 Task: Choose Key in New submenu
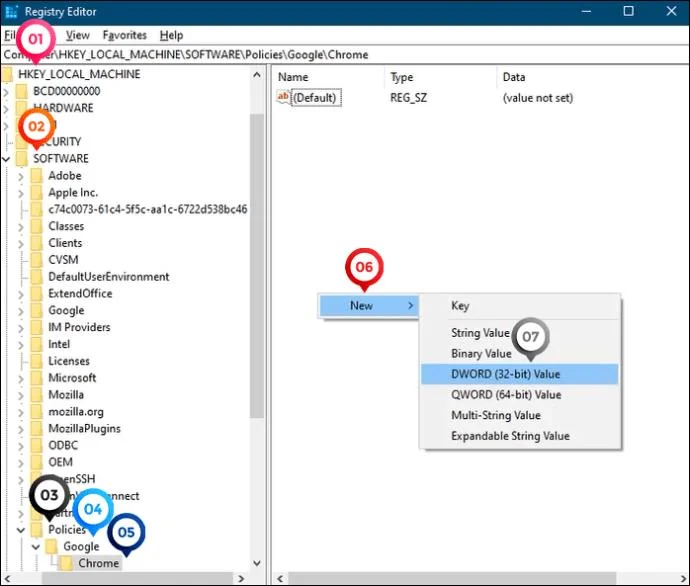tap(519, 306)
